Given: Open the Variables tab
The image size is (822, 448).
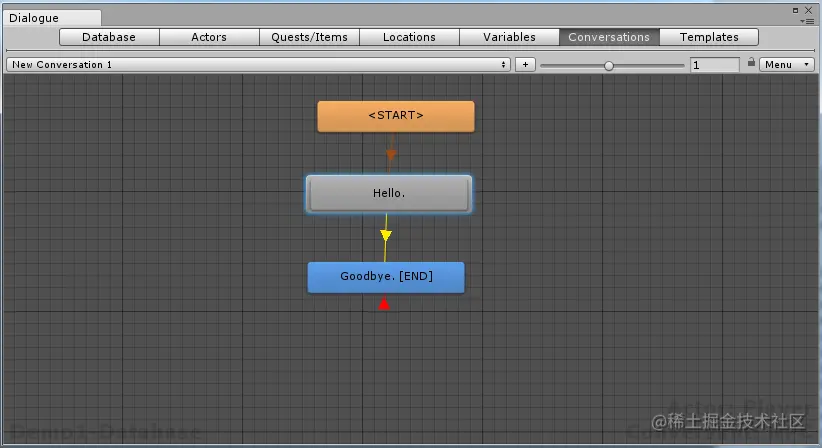Looking at the screenshot, I should tap(510, 37).
